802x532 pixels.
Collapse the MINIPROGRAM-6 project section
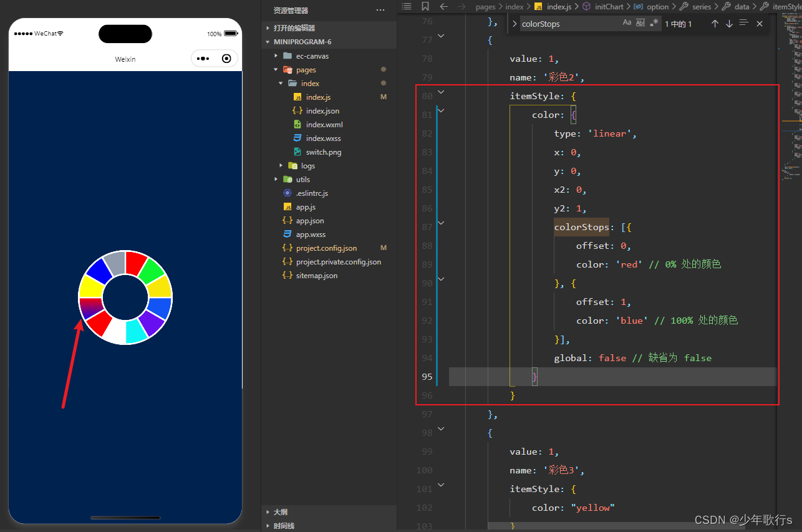[329, 42]
